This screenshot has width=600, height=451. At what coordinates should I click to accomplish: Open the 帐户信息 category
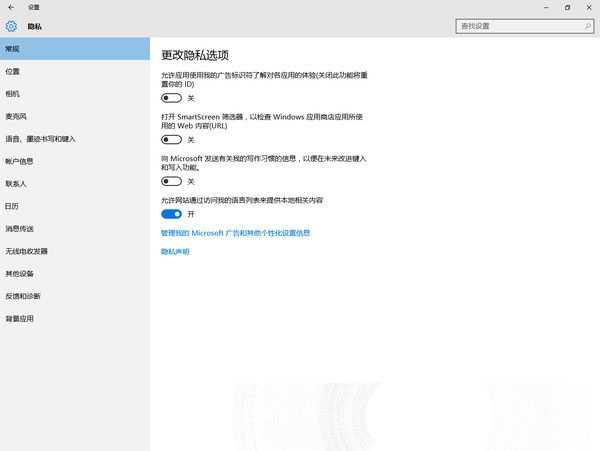click(x=75, y=161)
